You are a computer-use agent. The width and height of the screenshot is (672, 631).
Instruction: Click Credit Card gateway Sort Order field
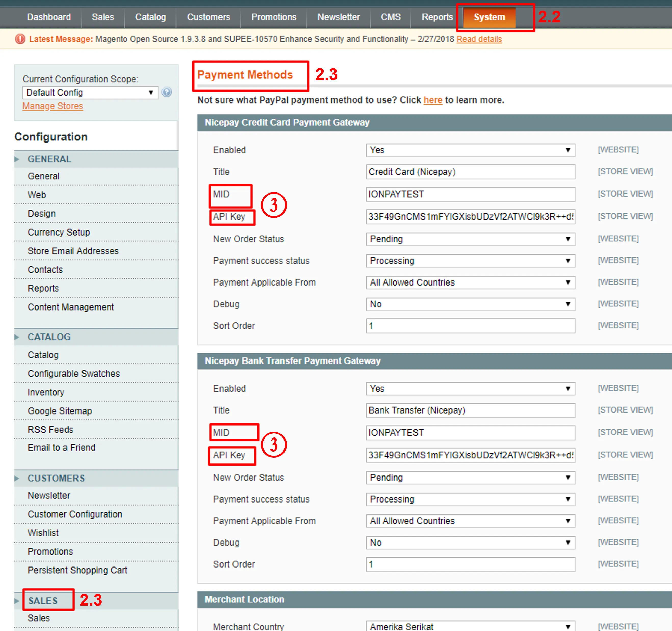click(471, 326)
